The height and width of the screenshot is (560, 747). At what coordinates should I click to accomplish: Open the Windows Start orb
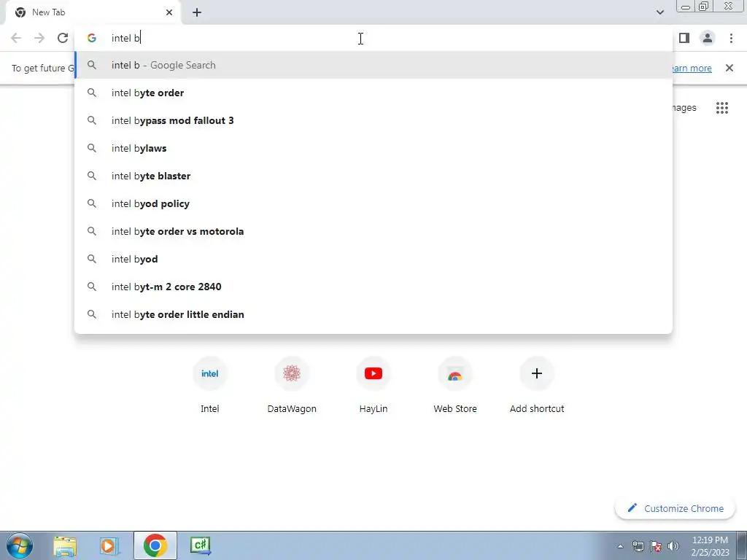pyautogui.click(x=20, y=545)
